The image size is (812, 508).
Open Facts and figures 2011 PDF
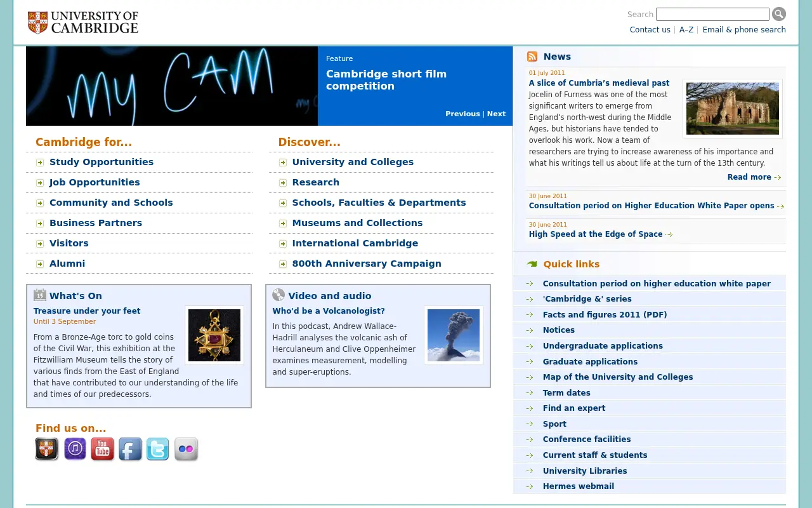click(605, 315)
